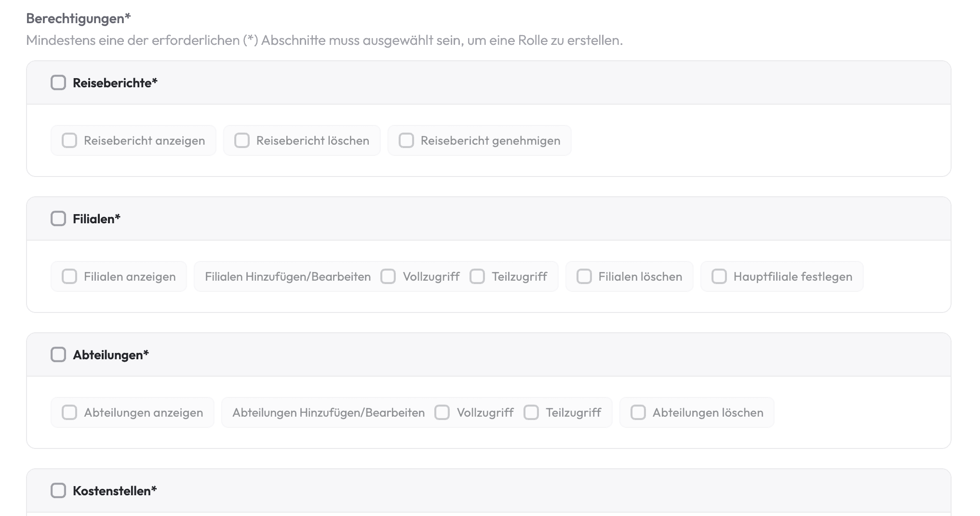Select 'Abteilungen anzeigen' checkbox

pos(69,412)
